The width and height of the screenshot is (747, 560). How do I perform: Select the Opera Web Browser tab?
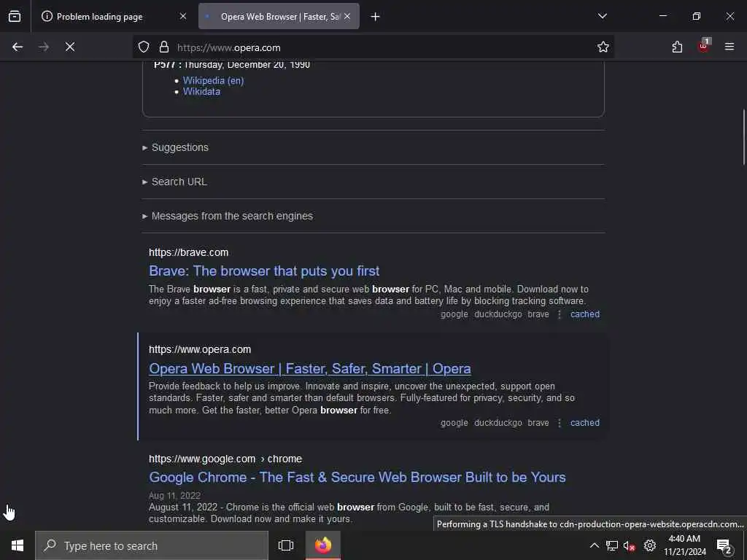279,17
